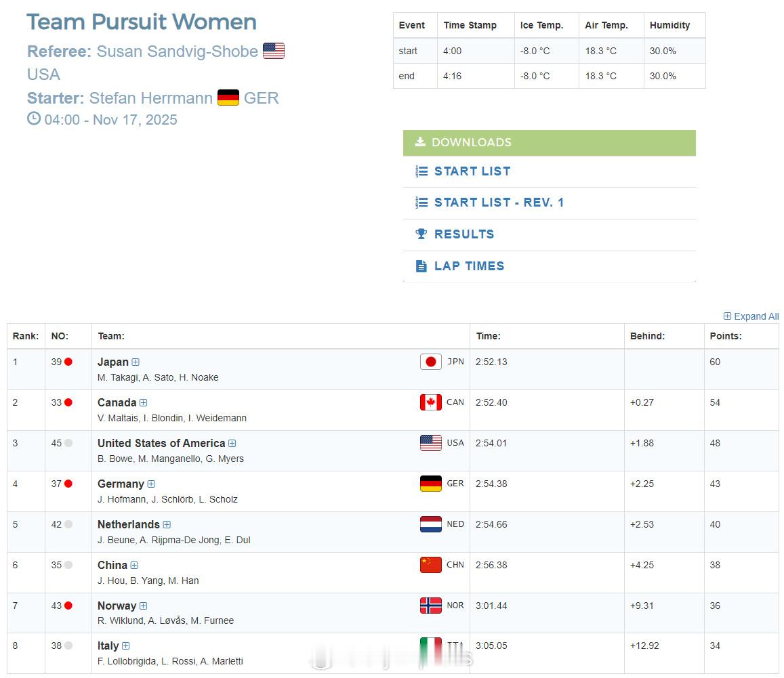Viewport: 784px width, 678px height.
Task: Open the Results download link
Action: [463, 234]
